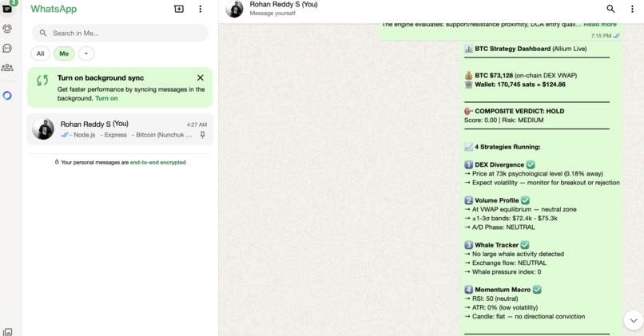
Task: Click the green check beside DEX Divergence
Action: (x=531, y=164)
